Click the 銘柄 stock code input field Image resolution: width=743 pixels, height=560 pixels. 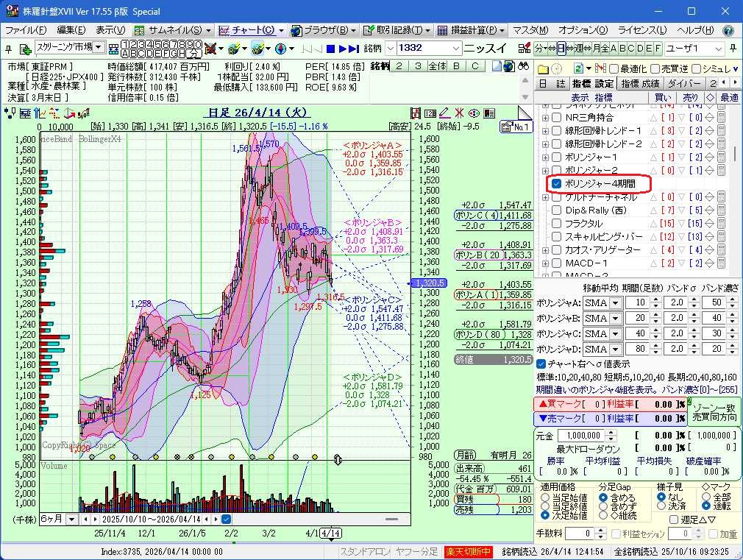(x=423, y=49)
